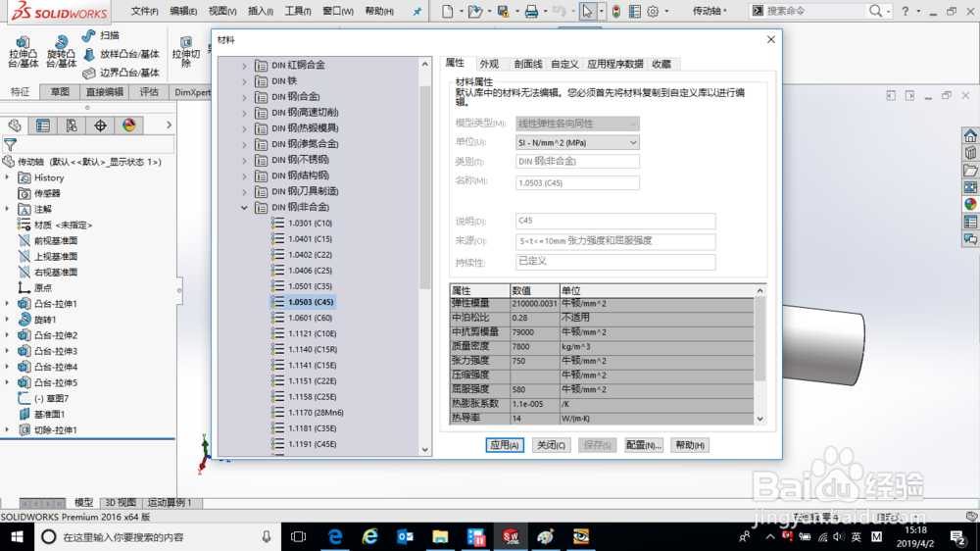Collapse the DIN 钢(非合金) material category
Image resolution: width=980 pixels, height=551 pixels.
[x=244, y=208]
